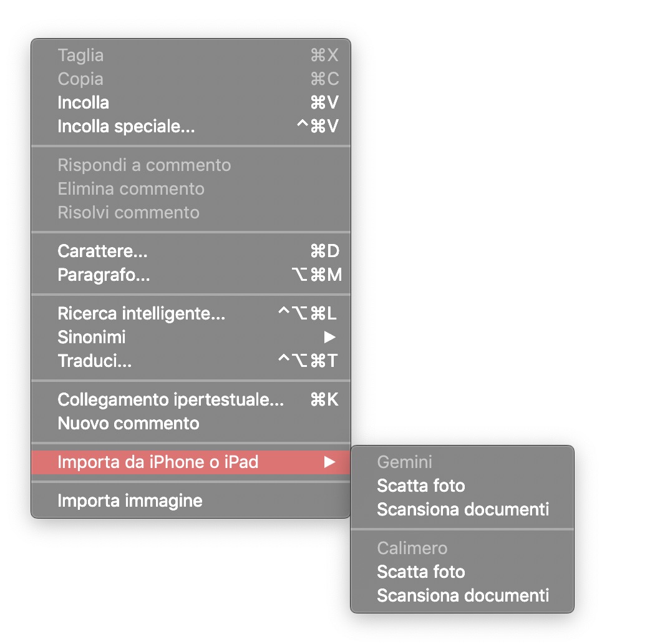
Task: Open Paragrafo formatting options
Action: pos(104,275)
